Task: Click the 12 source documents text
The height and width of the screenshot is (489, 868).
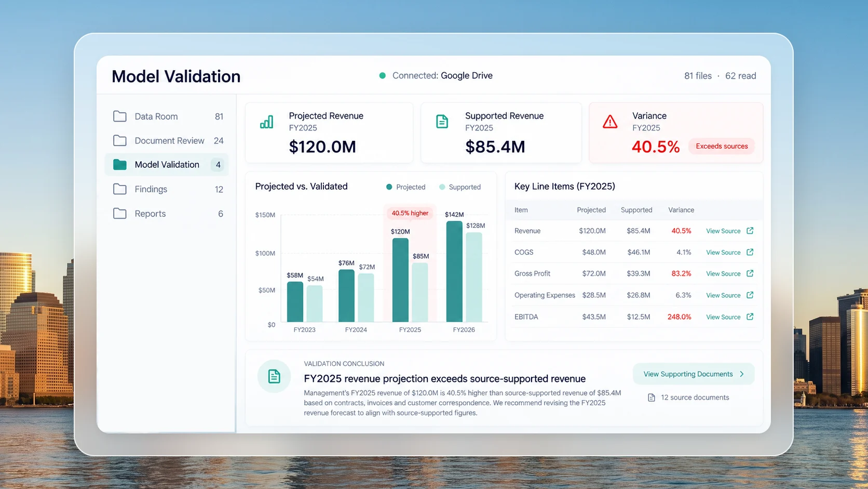Action: 695,398
